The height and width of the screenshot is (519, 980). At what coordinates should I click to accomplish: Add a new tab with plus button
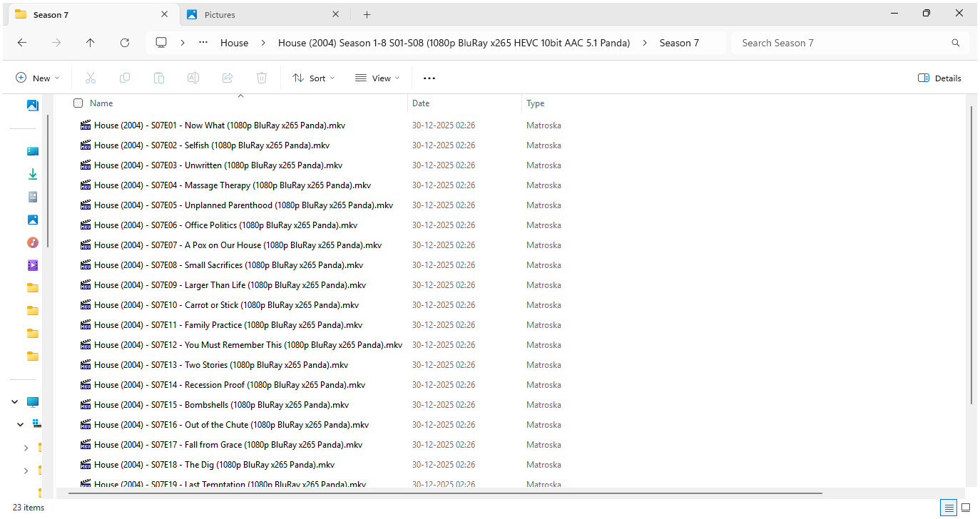tap(367, 14)
